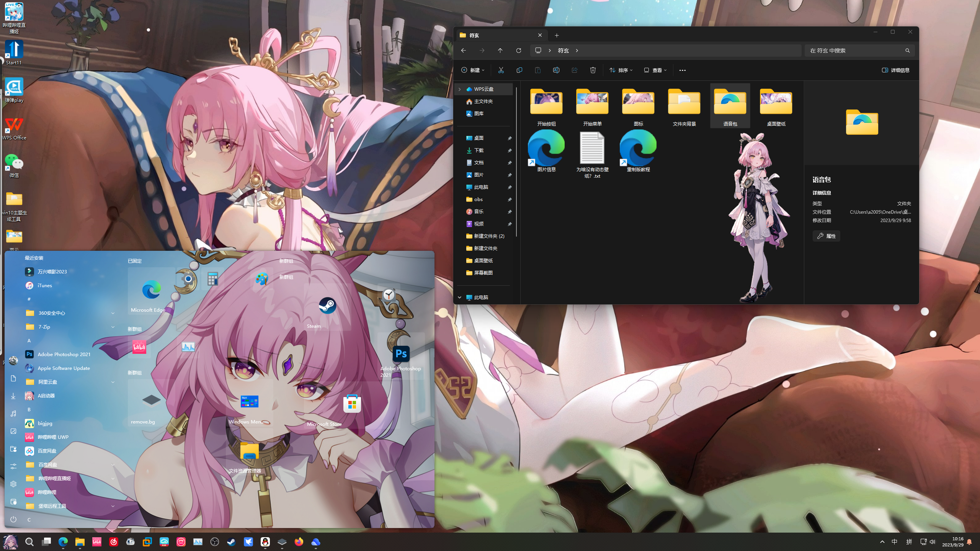Open the 排序 sort dropdown
Screen dimensions: 980x551
[x=621, y=70]
